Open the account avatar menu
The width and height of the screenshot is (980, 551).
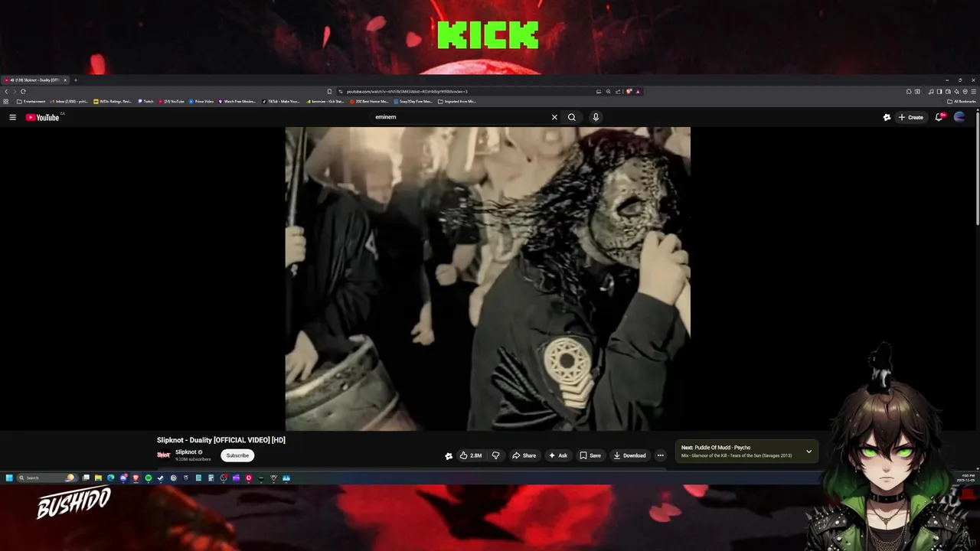959,117
